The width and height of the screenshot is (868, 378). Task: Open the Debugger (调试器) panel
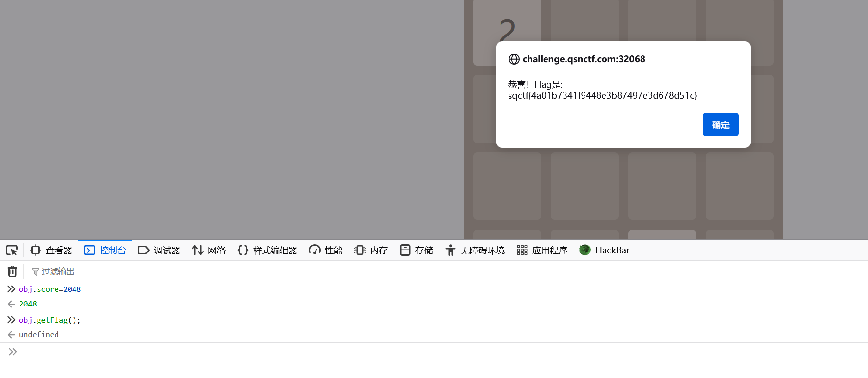[159, 251]
